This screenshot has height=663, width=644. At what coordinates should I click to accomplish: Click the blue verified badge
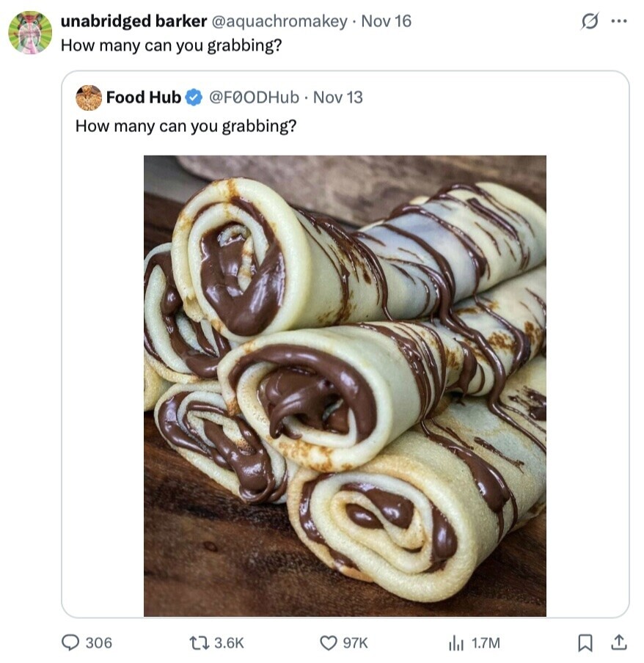(x=194, y=98)
